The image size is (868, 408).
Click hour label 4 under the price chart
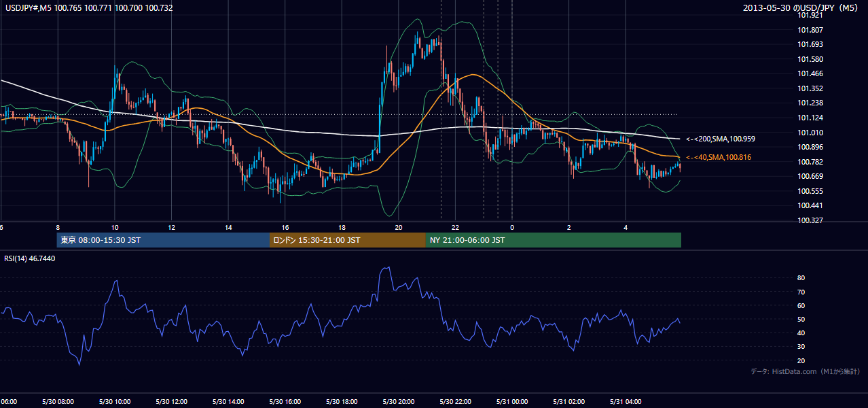[626, 227]
